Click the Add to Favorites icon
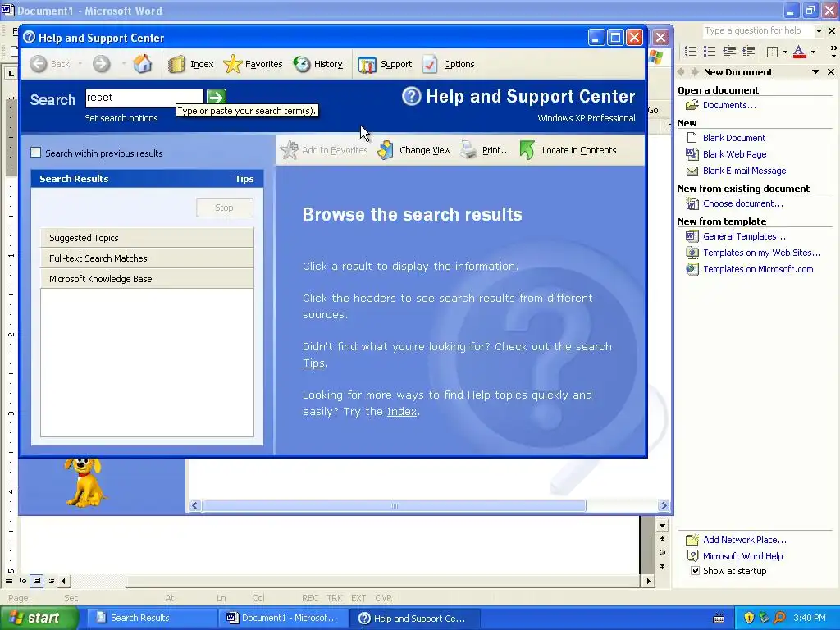840x630 pixels. click(290, 150)
